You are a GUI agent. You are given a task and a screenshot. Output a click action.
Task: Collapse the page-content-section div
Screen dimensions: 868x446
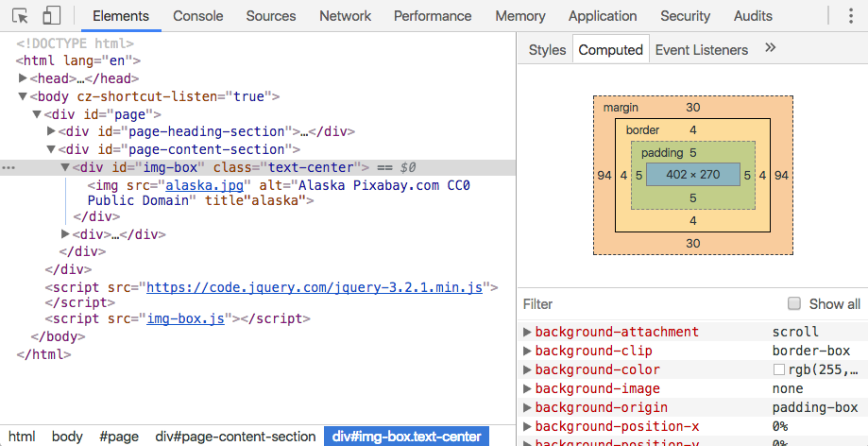[x=51, y=149]
